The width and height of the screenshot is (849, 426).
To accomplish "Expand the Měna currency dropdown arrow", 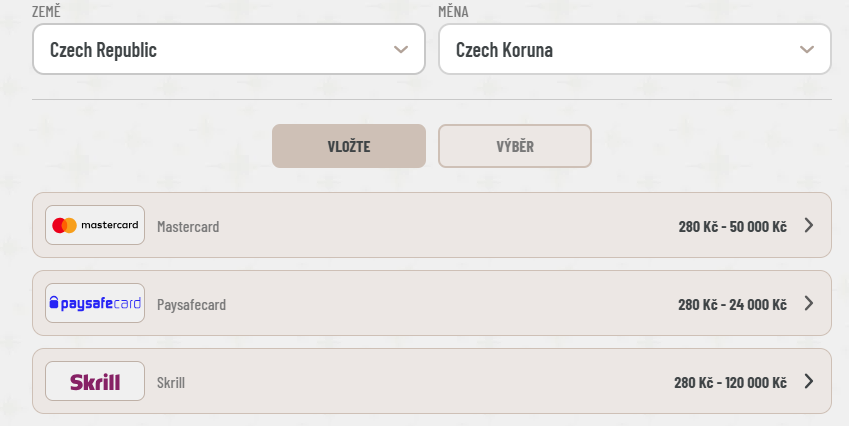I will click(x=807, y=49).
